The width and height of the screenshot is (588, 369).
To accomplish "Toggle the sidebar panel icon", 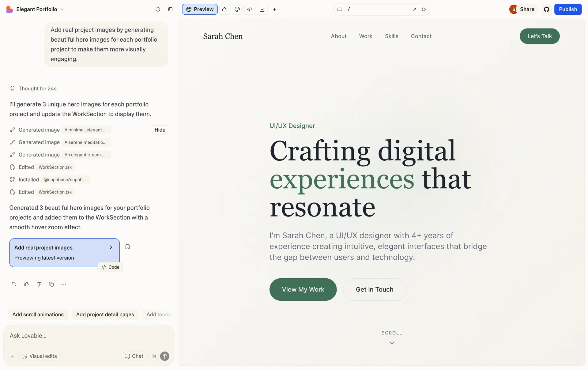I will pyautogui.click(x=170, y=9).
